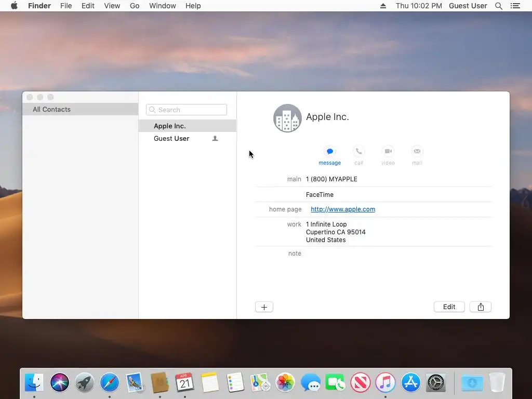Open Calendar icon showing 21 in Dock
This screenshot has width=532, height=399.
(x=184, y=382)
